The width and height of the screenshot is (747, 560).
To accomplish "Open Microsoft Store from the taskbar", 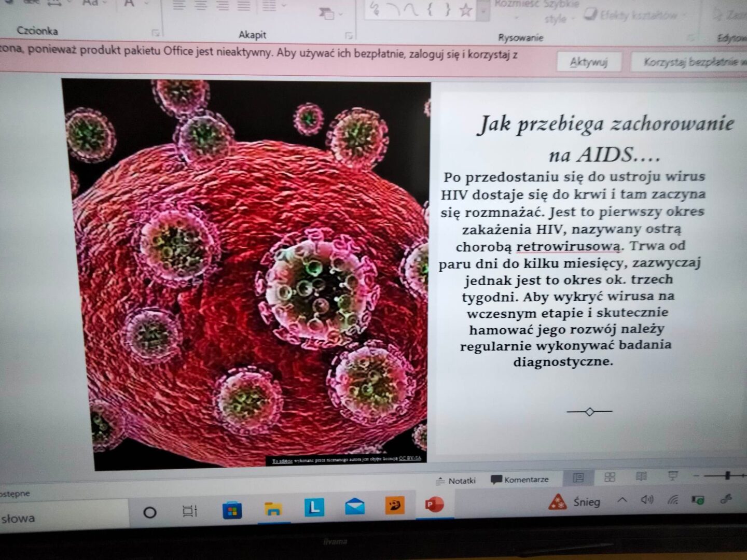I will tap(232, 511).
